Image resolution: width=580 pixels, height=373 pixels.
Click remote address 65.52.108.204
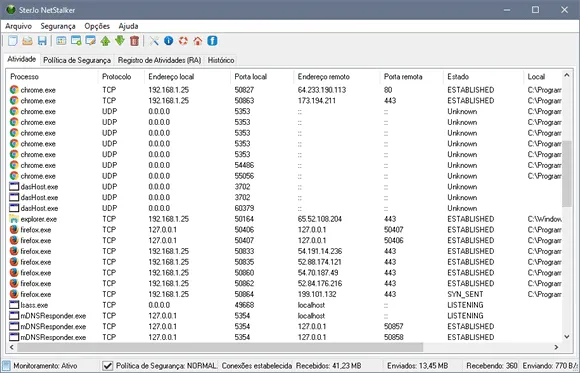(x=320, y=219)
